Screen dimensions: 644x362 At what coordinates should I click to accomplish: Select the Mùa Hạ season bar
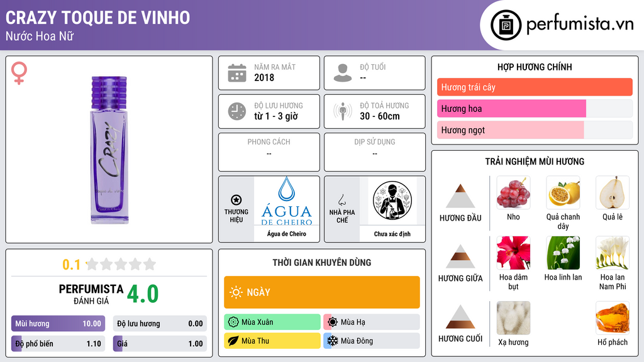372,322
